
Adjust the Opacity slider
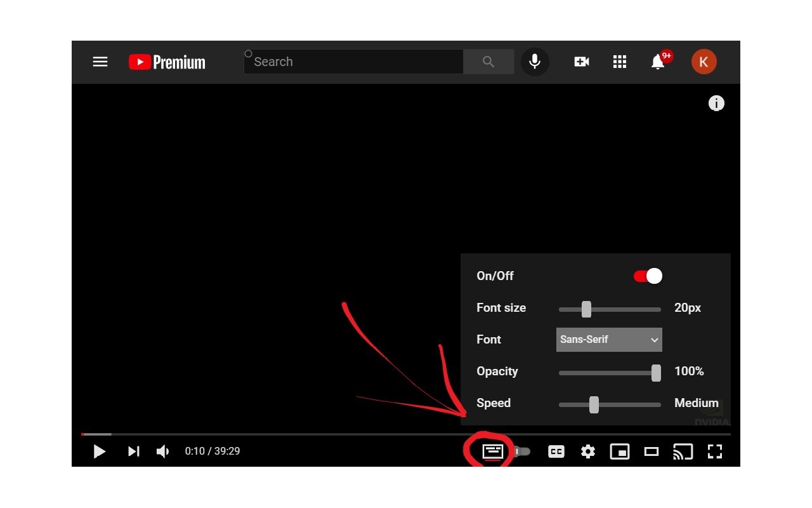[610, 373]
